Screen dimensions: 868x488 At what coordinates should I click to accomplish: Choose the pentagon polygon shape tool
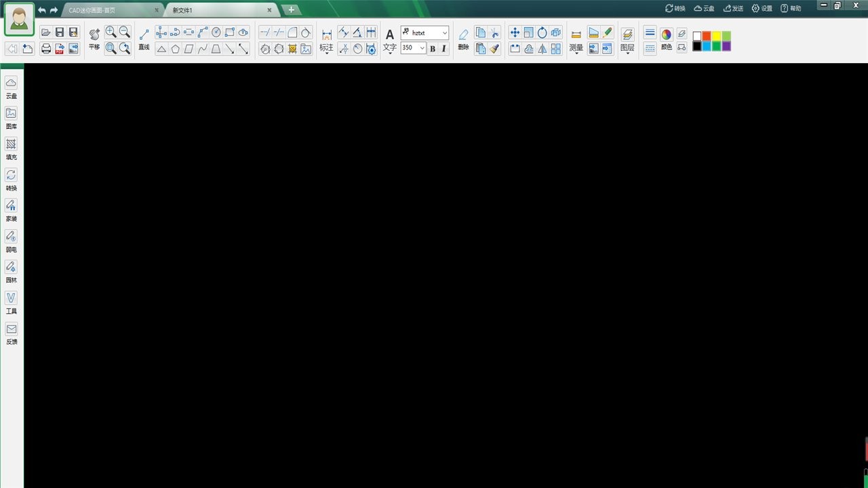point(175,49)
